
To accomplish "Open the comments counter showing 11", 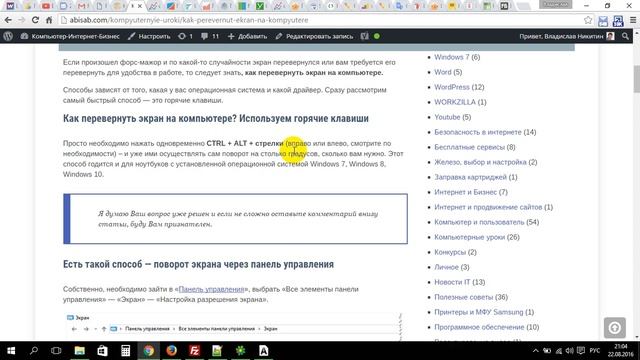I will (x=210, y=36).
